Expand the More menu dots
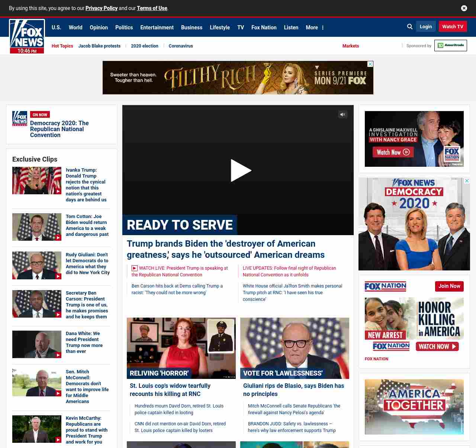Screen dimensions: 476x448 coord(322,27)
